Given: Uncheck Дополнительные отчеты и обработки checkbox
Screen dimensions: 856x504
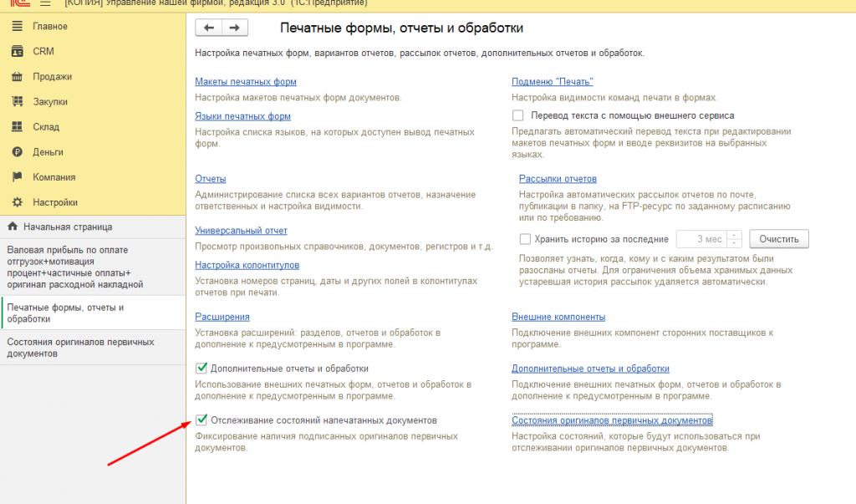Looking at the screenshot, I should [201, 368].
